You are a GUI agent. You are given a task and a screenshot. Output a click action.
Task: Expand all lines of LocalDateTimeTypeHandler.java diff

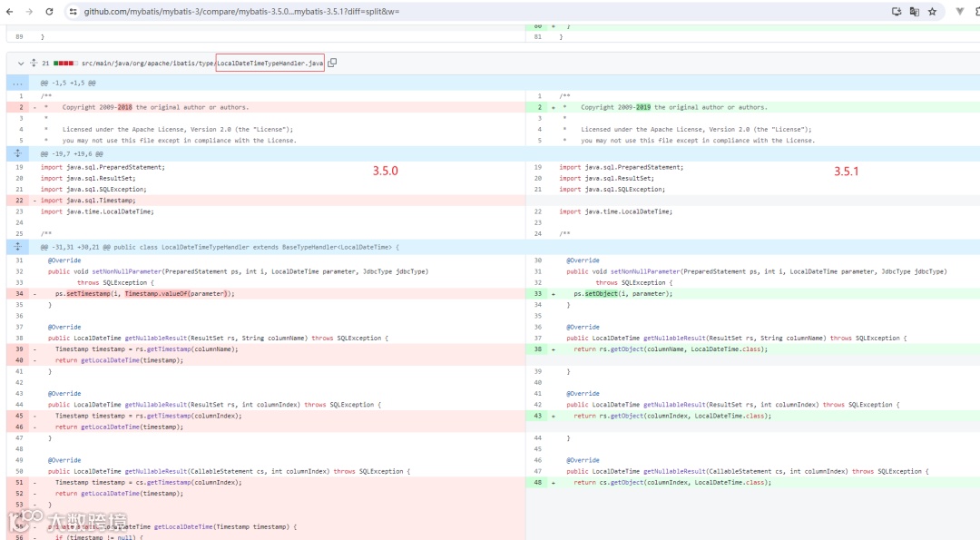point(34,63)
